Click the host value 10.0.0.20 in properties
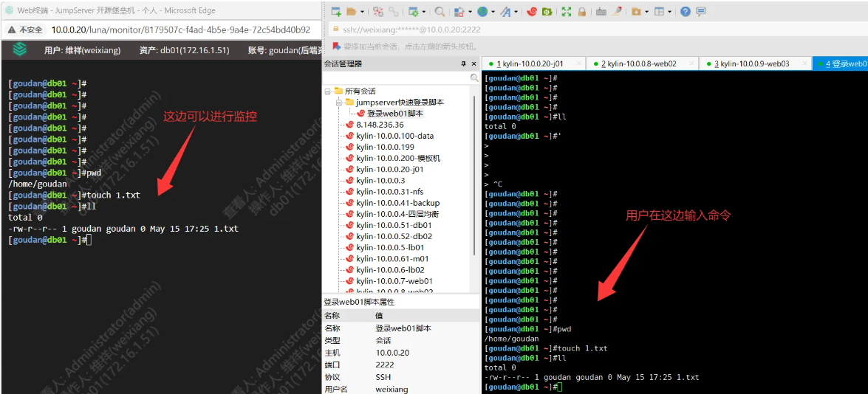Screen dimensions: 868x394 (392, 353)
